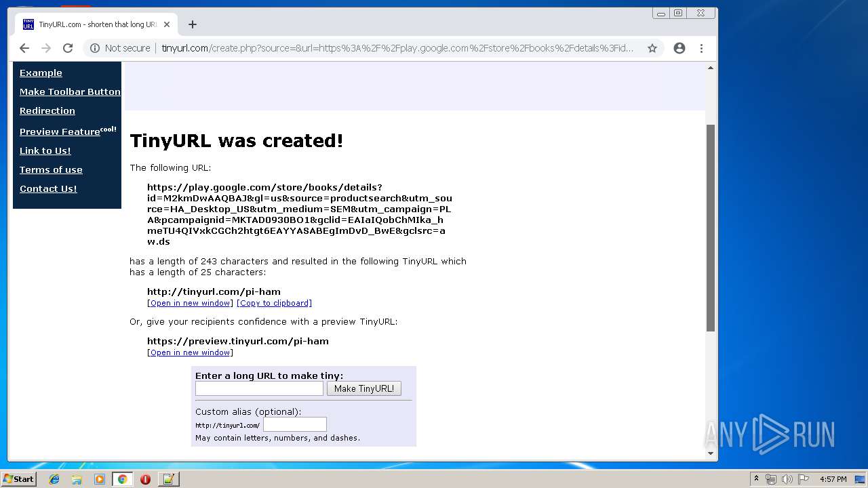Open Windows Explorer folder taskbar icon
The image size is (868, 488).
coord(77,479)
